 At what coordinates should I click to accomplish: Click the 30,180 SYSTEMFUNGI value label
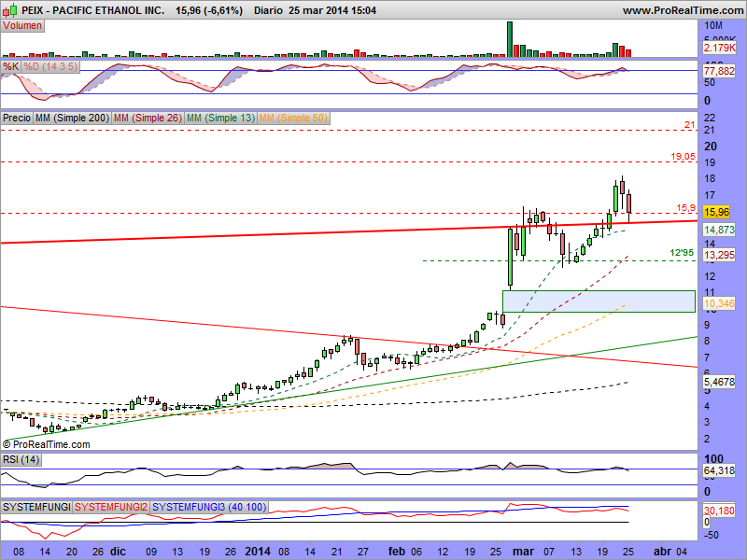click(x=719, y=511)
